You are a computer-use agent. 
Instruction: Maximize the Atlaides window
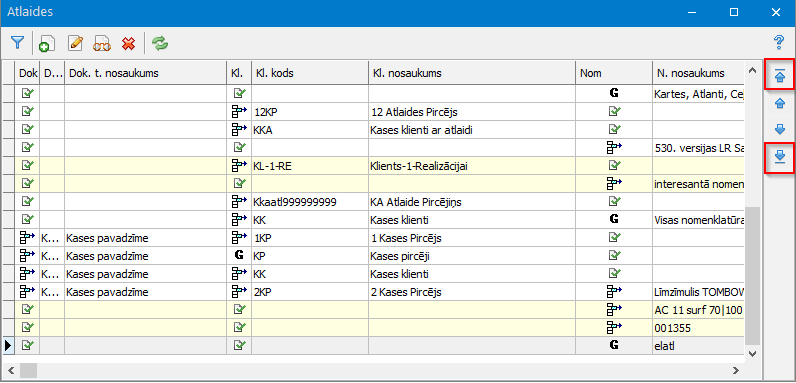click(734, 12)
